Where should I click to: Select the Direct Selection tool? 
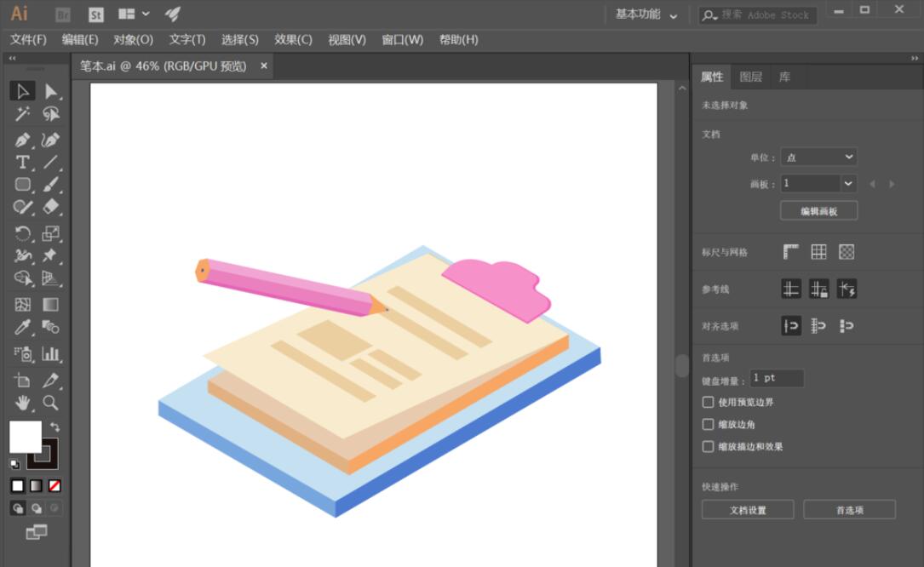tap(51, 91)
